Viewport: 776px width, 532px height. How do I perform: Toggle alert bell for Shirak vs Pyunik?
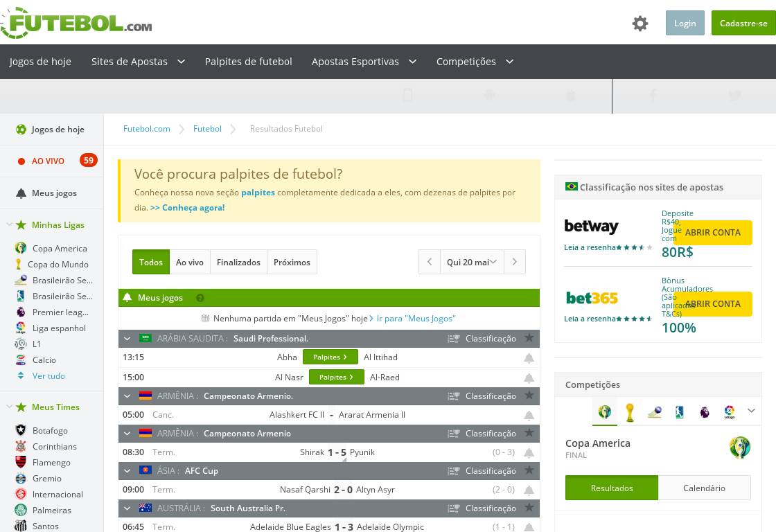(x=529, y=453)
